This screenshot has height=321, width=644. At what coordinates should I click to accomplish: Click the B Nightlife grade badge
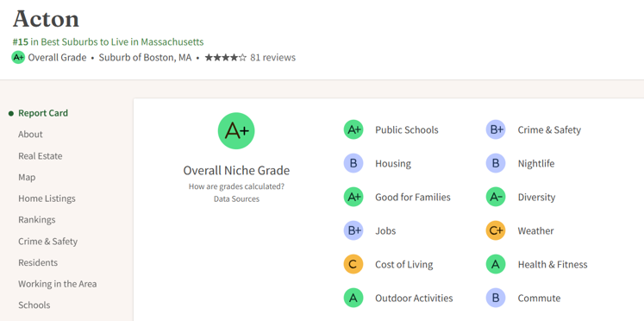coord(496,164)
